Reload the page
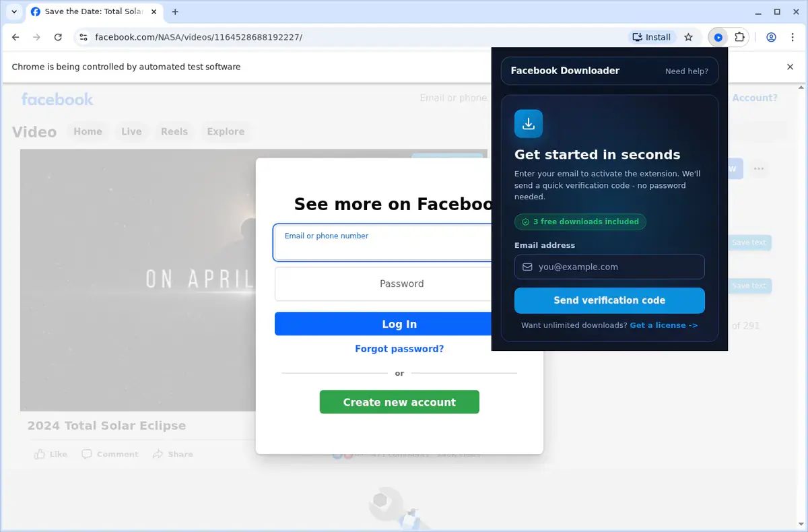 tap(58, 37)
